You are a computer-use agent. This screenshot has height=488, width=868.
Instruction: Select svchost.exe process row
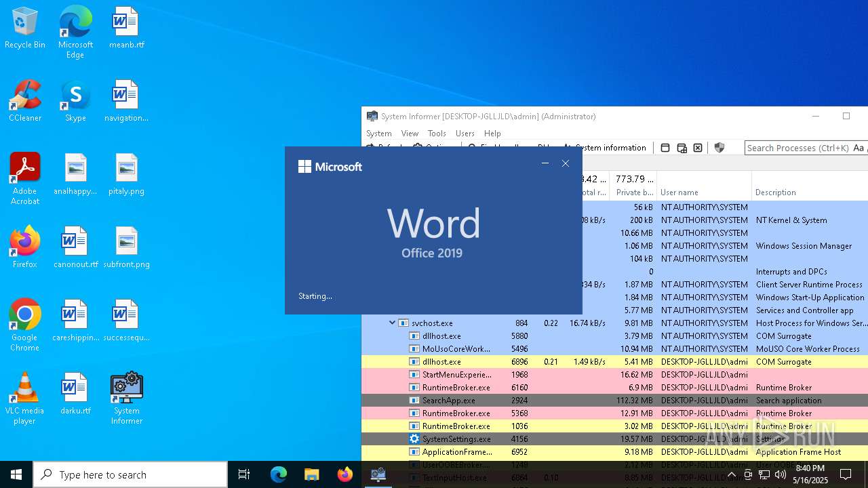(x=614, y=323)
